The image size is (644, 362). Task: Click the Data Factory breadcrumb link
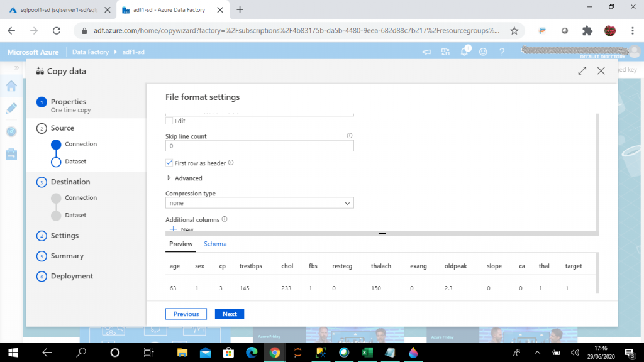point(91,52)
